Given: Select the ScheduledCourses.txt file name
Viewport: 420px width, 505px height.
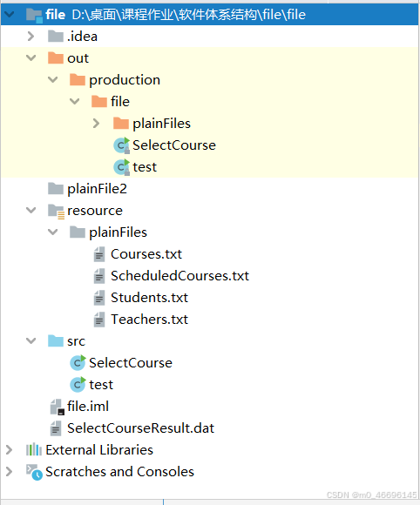Looking at the screenshot, I should (x=180, y=276).
